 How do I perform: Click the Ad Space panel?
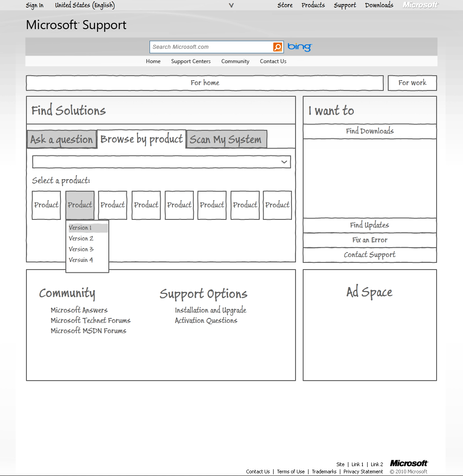click(370, 325)
